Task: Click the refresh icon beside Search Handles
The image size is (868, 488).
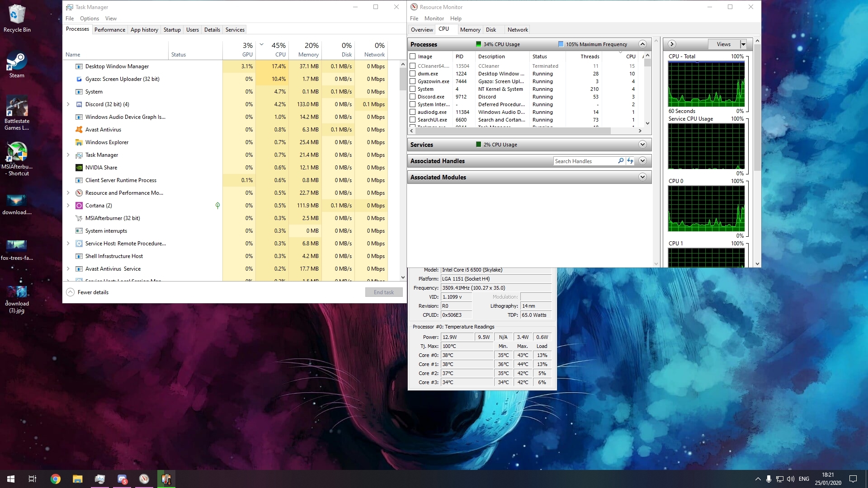Action: (630, 161)
